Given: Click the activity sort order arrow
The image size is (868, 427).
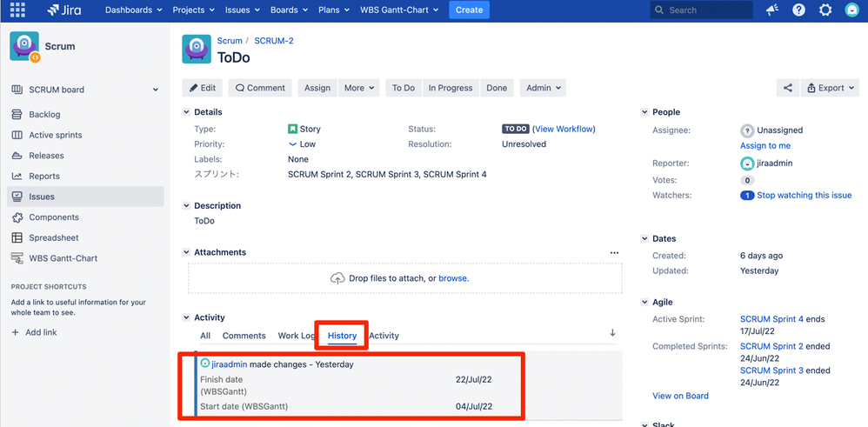Looking at the screenshot, I should point(612,333).
